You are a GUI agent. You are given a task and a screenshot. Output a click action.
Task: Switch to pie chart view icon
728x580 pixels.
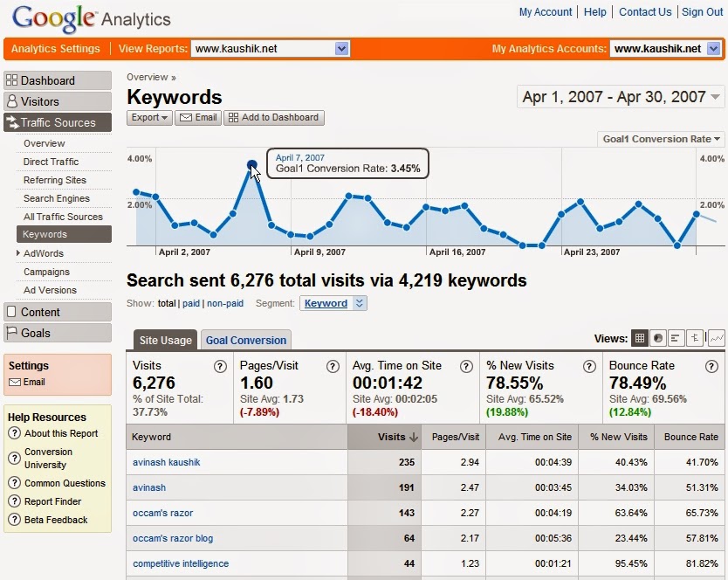[x=658, y=338]
